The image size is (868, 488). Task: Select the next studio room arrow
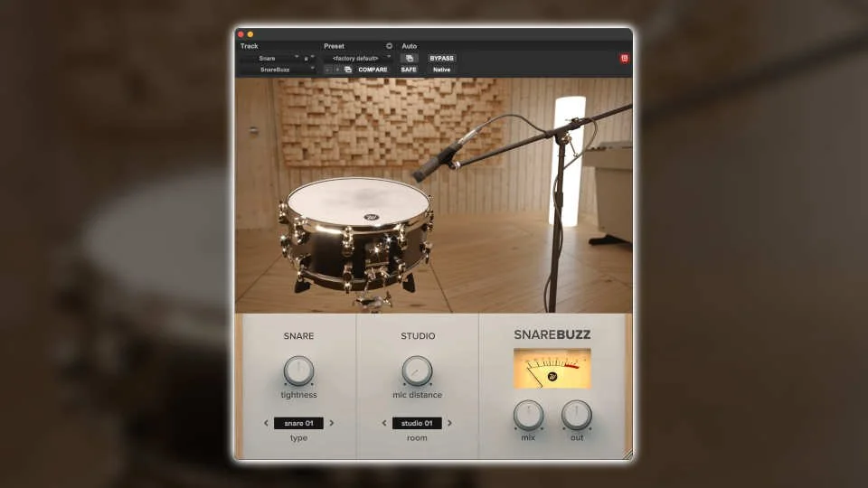click(449, 423)
